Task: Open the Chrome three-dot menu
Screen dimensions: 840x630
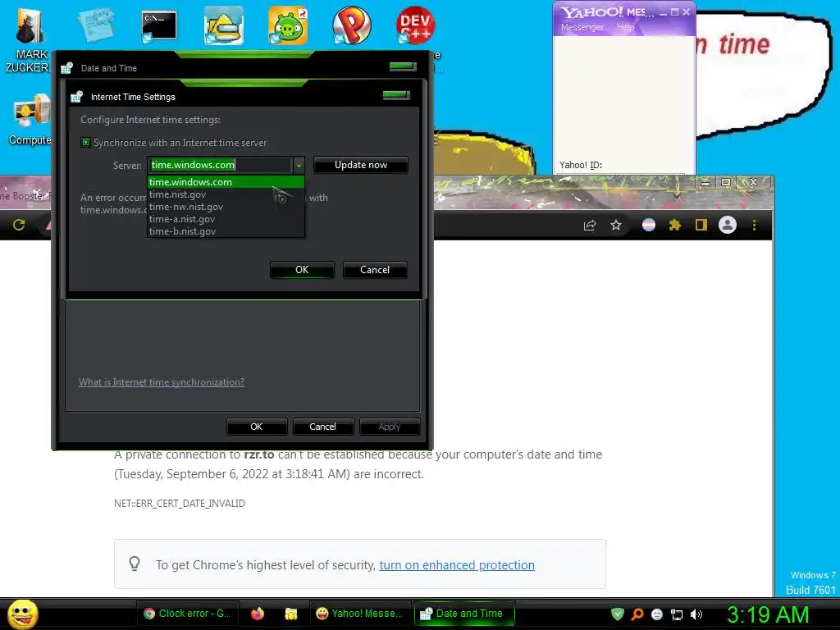Action: pos(755,225)
